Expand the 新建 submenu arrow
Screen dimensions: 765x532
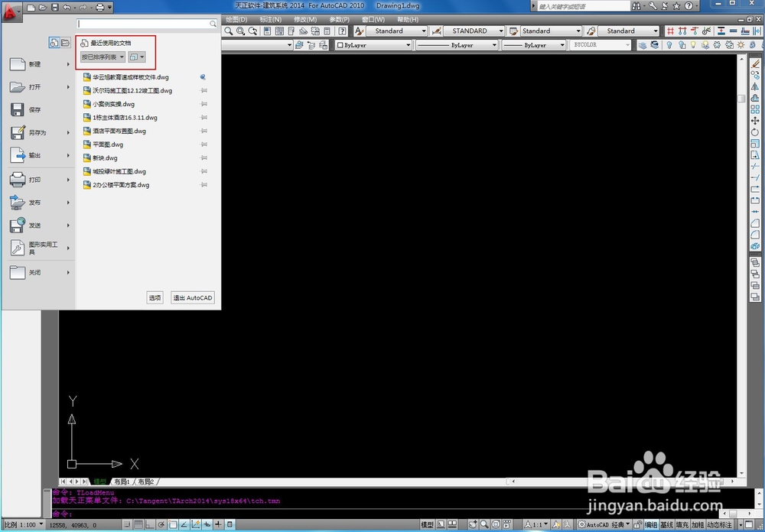pos(68,64)
